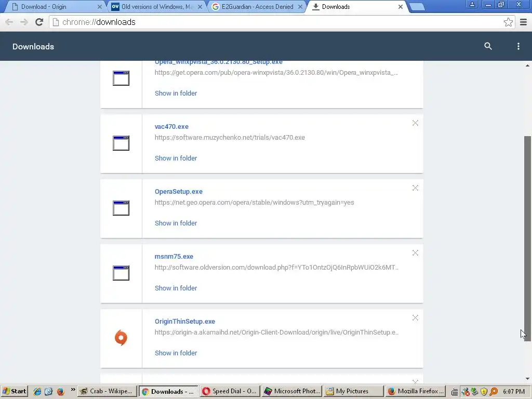532x399 pixels.
Task: Switch to Microsoft Photo taskbar window
Action: click(x=292, y=391)
